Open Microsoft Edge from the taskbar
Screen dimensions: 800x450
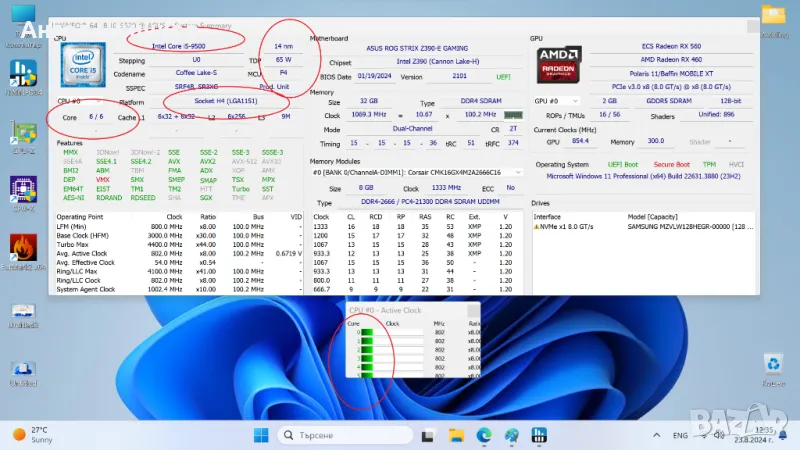point(485,435)
